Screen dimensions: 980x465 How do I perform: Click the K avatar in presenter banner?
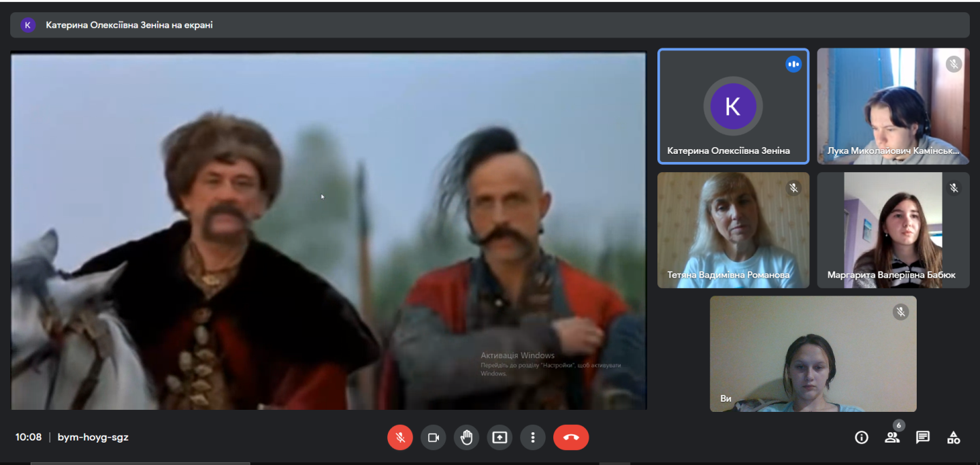[28, 25]
